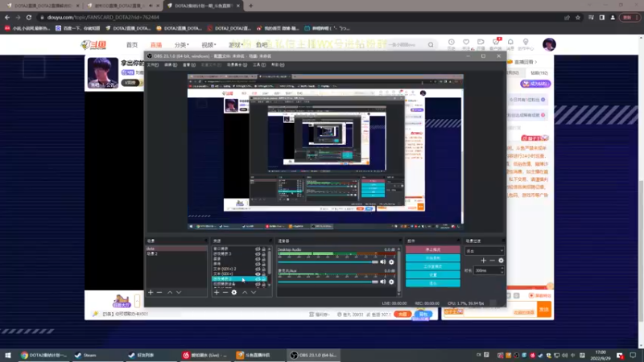
Task: Open the 场景集合(S) menu in OBS
Action: 237,65
